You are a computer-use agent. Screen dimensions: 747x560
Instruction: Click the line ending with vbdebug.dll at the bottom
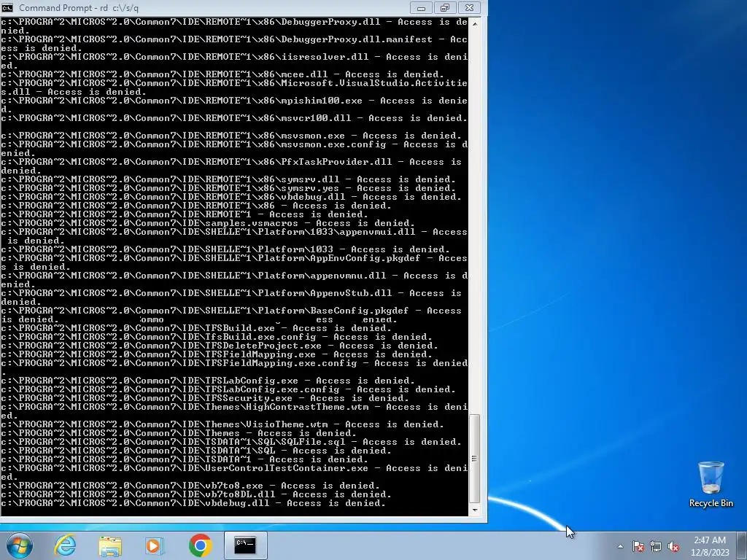pyautogui.click(x=193, y=503)
